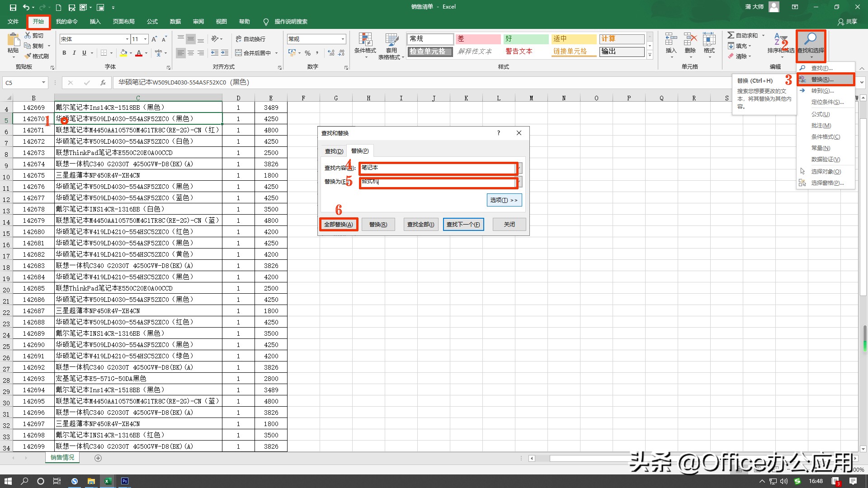Screen dimensions: 868x488
Task: Open the Formulas (公式) ribbon tab
Action: [152, 21]
